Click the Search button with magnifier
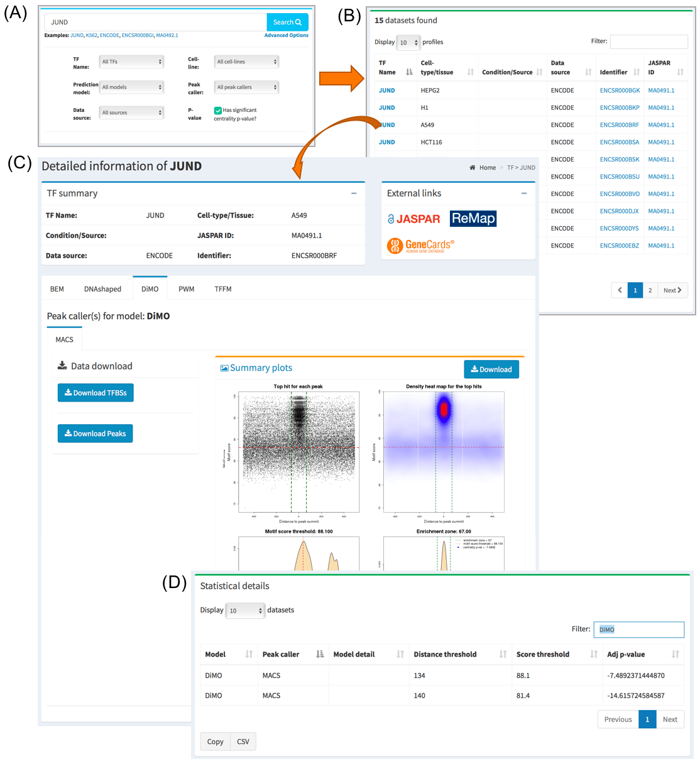Image resolution: width=700 pixels, height=764 pixels. coord(287,22)
